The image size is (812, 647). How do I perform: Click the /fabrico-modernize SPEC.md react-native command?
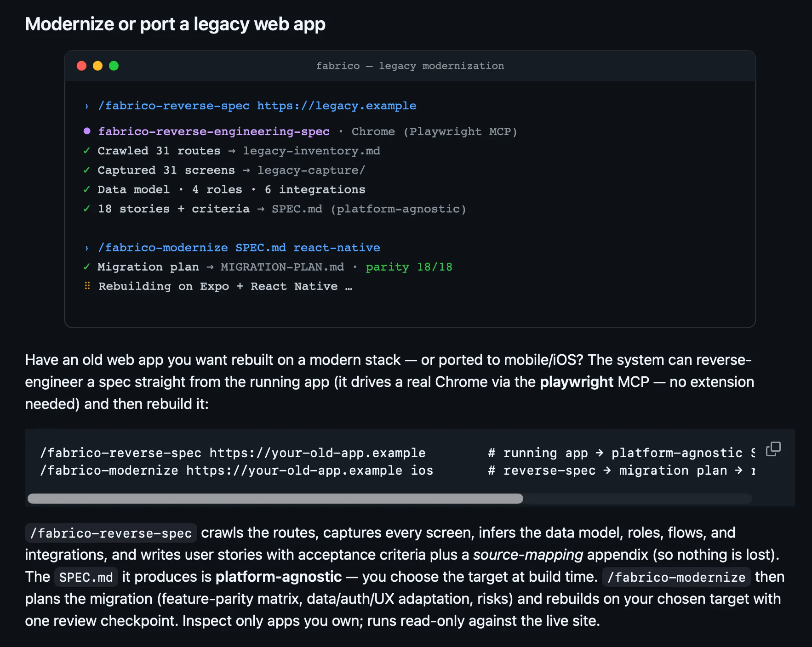239,247
